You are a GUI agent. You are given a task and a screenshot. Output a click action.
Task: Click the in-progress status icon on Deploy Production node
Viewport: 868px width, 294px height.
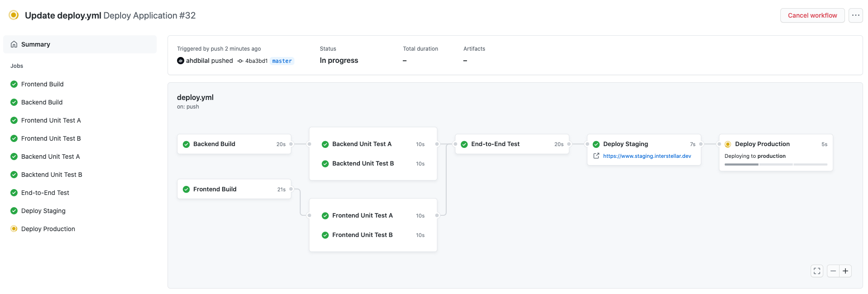tap(728, 144)
